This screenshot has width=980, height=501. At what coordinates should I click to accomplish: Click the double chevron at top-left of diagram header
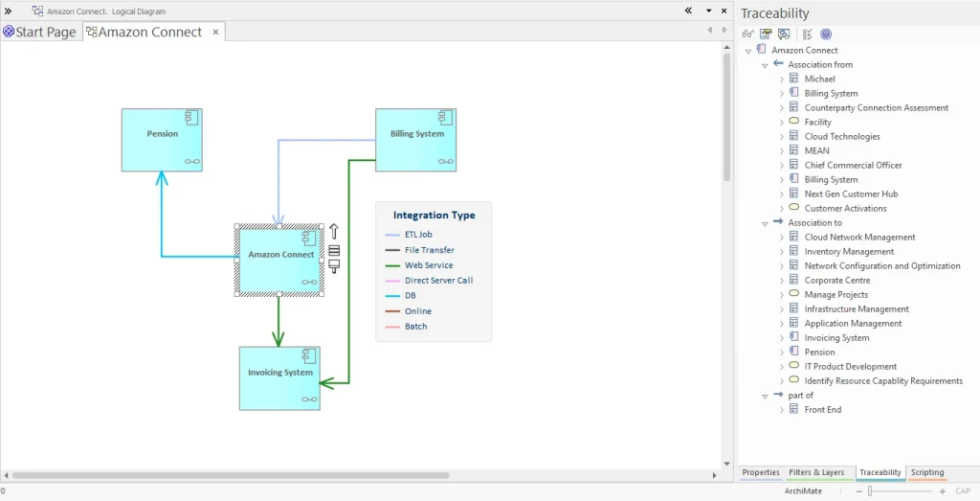(x=8, y=11)
